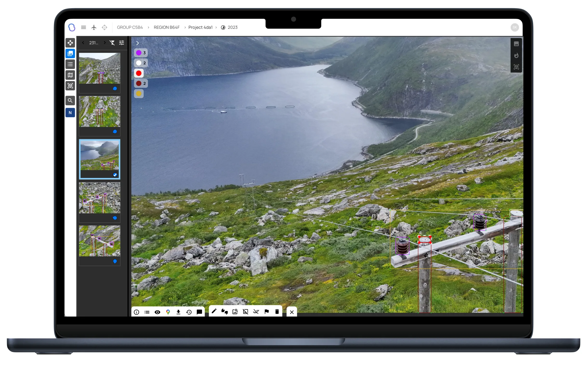The width and height of the screenshot is (588, 365).
Task: Open Project 4da1 breadcrumb link
Action: 200,27
